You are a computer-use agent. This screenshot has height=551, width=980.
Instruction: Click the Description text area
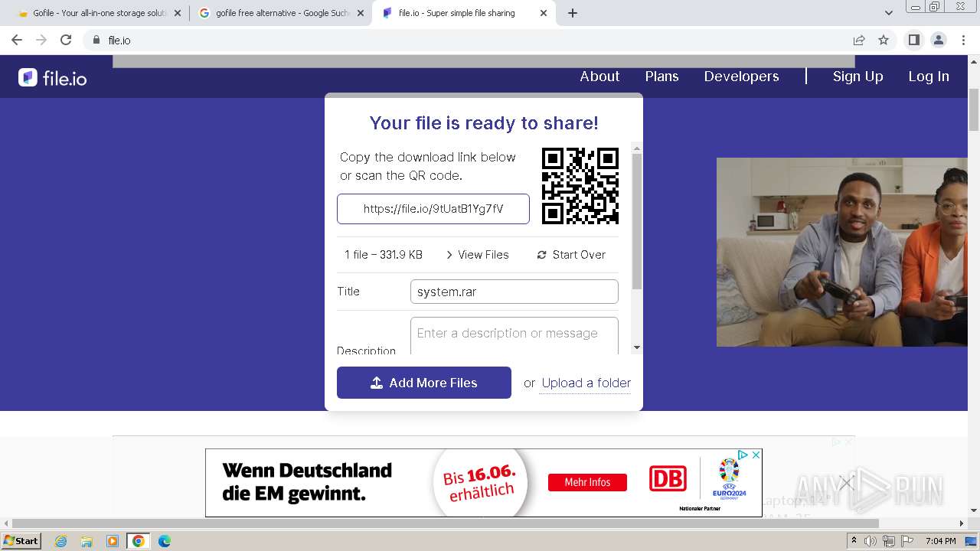click(x=514, y=335)
